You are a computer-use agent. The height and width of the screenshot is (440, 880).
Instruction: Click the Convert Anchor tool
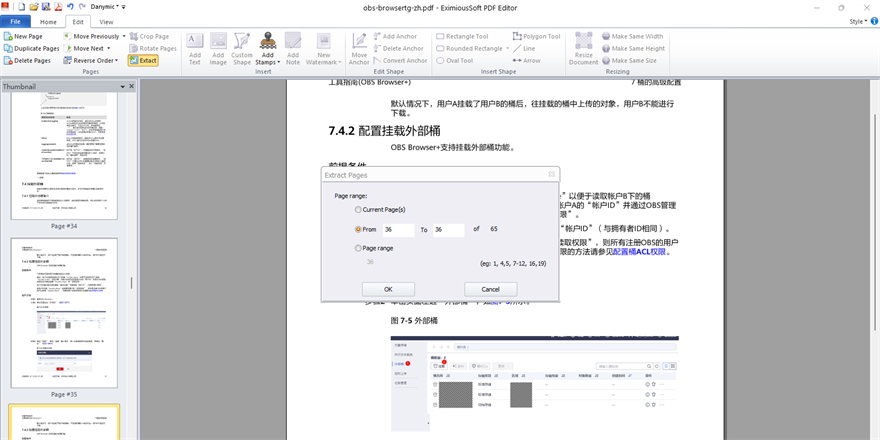pos(400,61)
